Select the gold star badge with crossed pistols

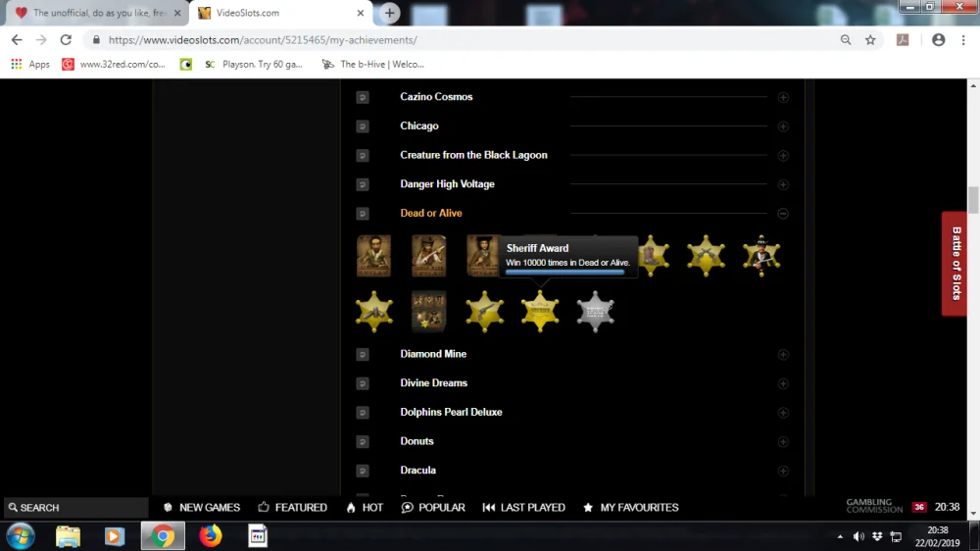707,256
